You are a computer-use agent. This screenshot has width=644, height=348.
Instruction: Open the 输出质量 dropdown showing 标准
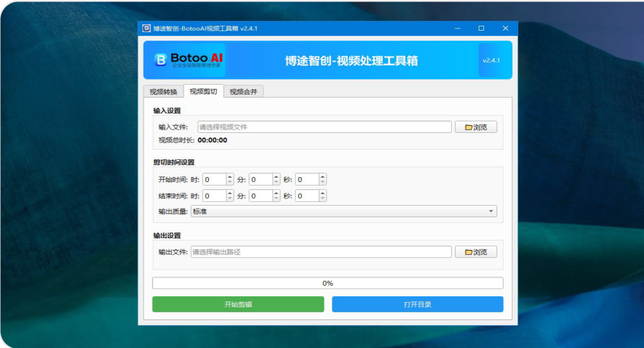coord(344,211)
